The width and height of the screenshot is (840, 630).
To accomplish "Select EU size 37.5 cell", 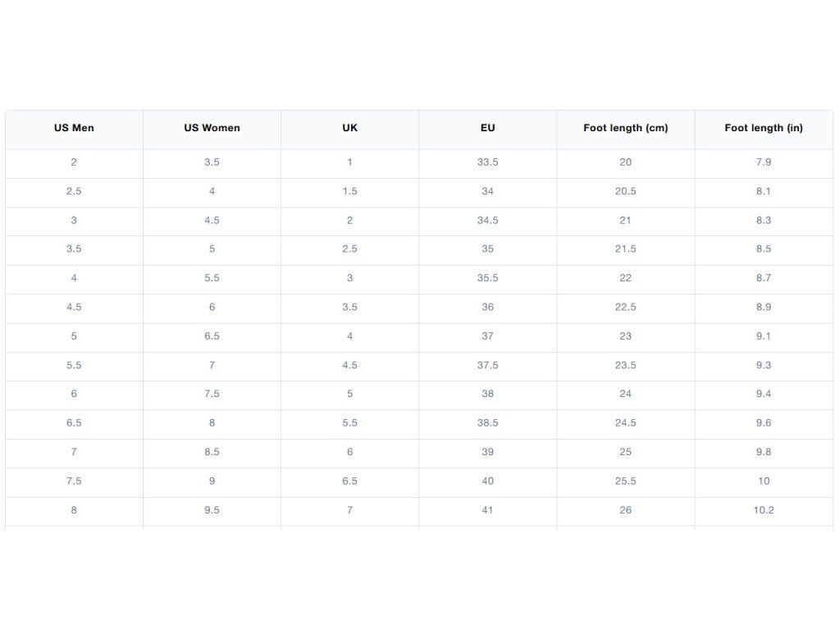I will coord(487,366).
